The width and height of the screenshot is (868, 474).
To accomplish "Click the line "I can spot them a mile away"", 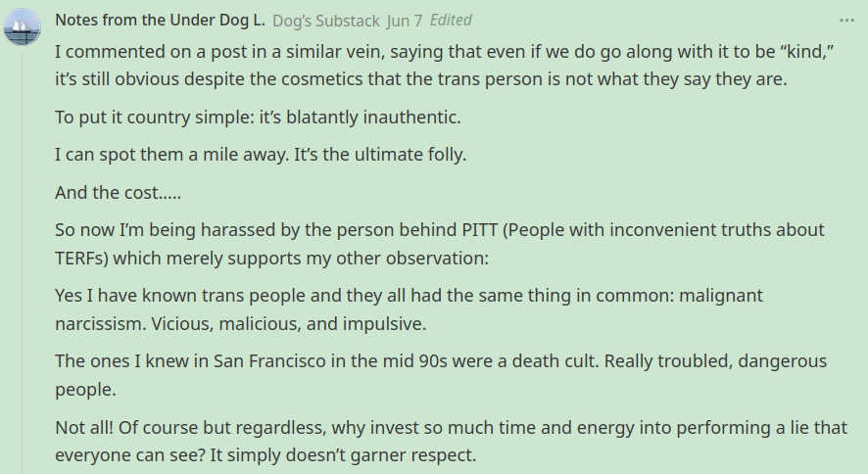I will pyautogui.click(x=263, y=155).
